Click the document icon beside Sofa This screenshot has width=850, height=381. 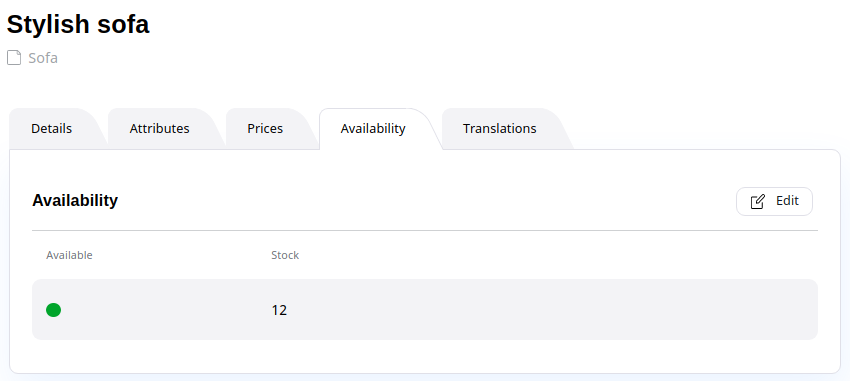(x=14, y=57)
